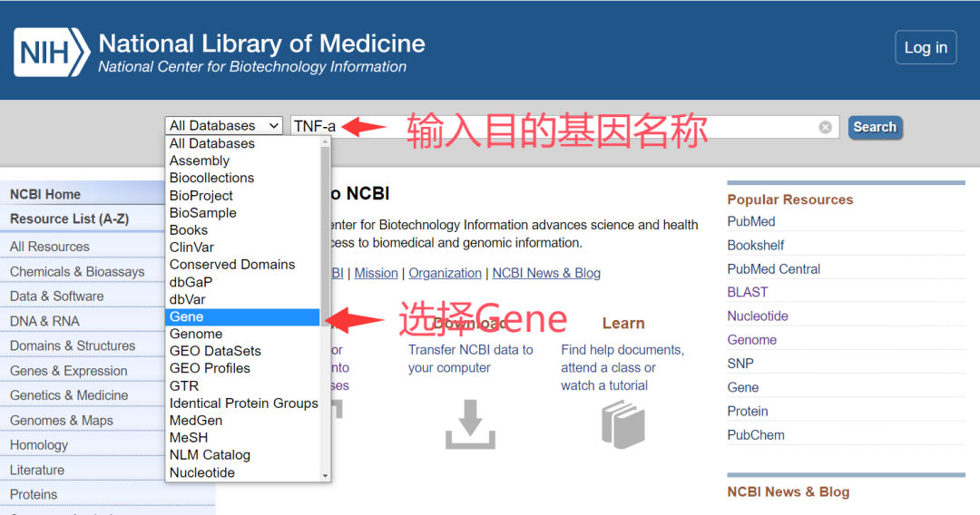Open Genes & Expression sidebar item
Screen dimensions: 980x515
click(x=69, y=371)
